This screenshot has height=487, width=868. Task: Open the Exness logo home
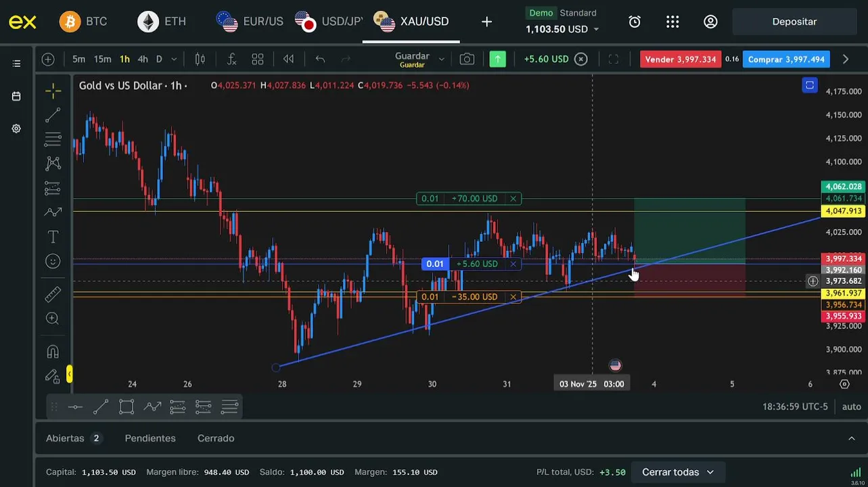click(x=22, y=22)
